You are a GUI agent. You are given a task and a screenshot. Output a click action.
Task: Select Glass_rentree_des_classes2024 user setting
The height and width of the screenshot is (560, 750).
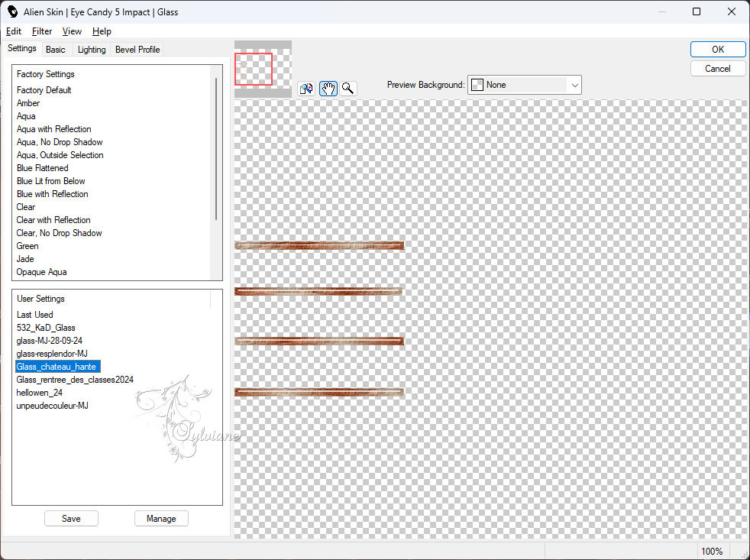click(x=75, y=379)
